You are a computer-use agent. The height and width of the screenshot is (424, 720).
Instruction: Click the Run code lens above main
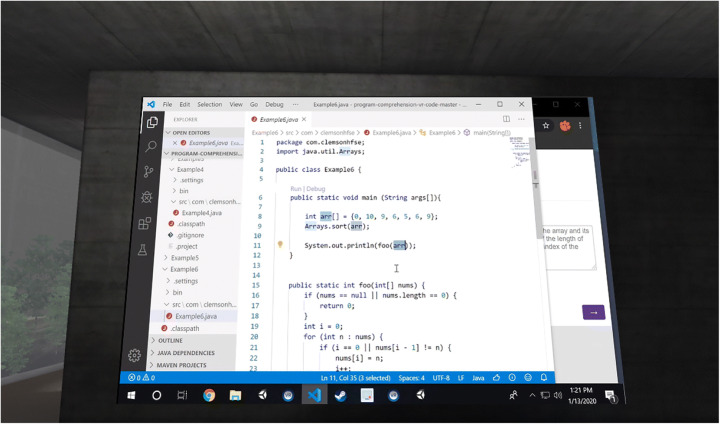(296, 189)
